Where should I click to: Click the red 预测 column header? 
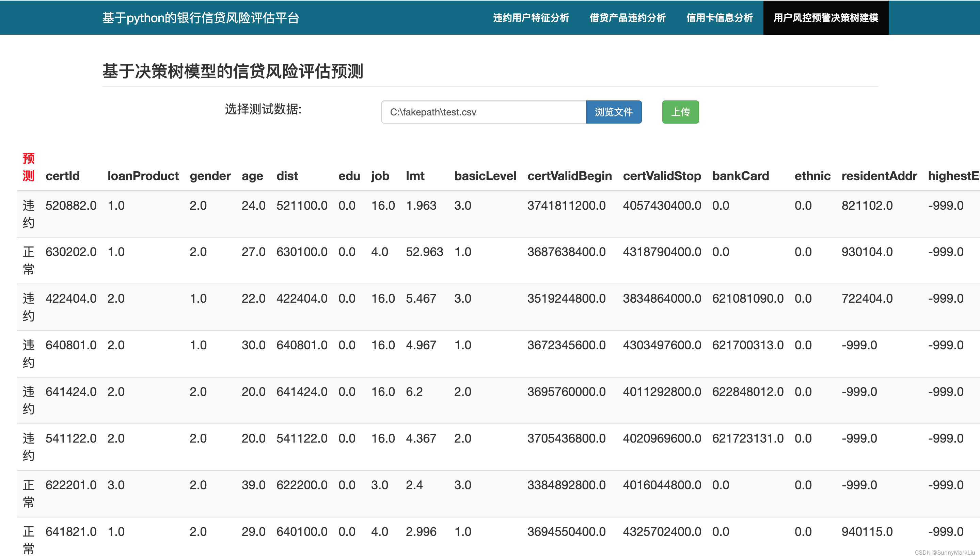pyautogui.click(x=28, y=167)
